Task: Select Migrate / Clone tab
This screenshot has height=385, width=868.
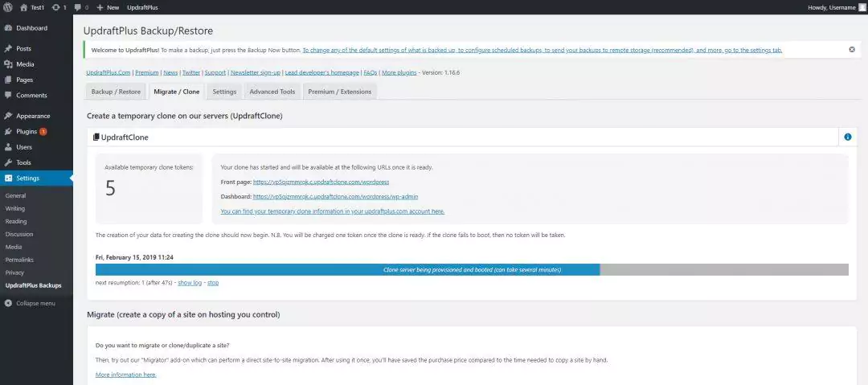Action: pyautogui.click(x=177, y=92)
